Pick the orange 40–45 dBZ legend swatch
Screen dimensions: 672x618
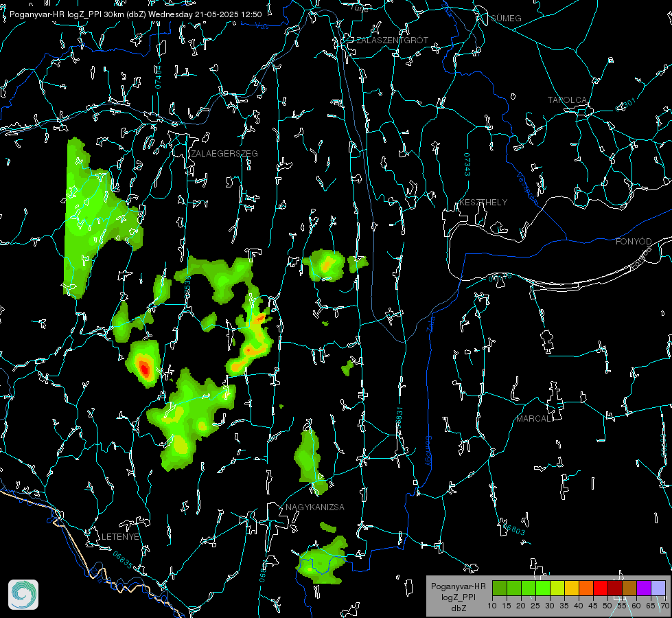(x=586, y=588)
